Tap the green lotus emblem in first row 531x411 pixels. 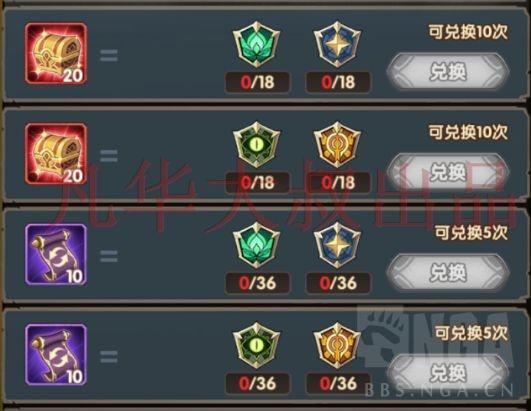(x=257, y=44)
